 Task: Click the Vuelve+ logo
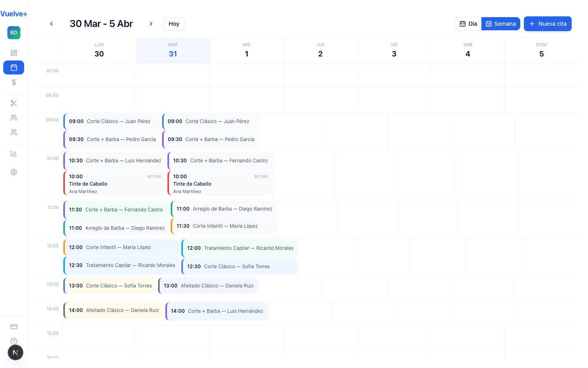pyautogui.click(x=14, y=14)
